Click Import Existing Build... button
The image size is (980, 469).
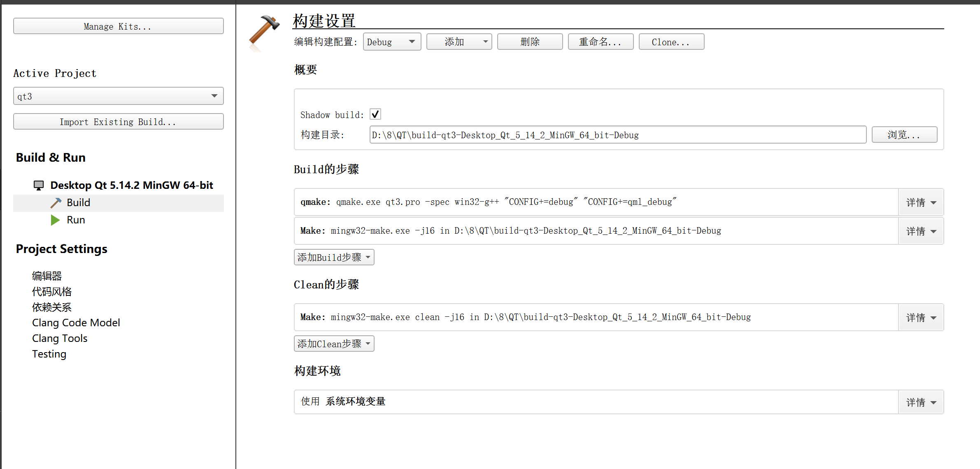(x=118, y=122)
